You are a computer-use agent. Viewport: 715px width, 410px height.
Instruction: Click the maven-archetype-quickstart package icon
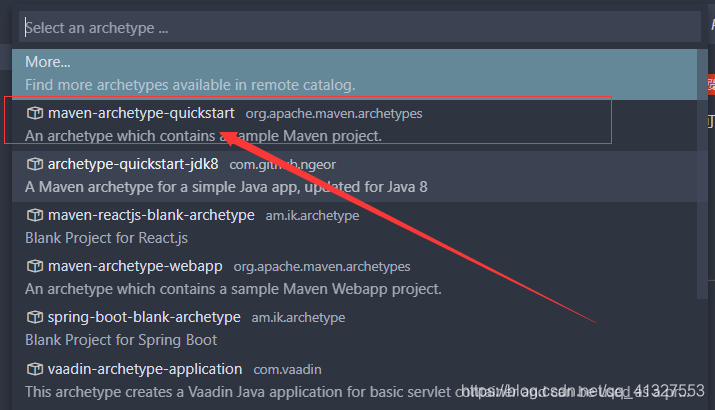[x=35, y=113]
